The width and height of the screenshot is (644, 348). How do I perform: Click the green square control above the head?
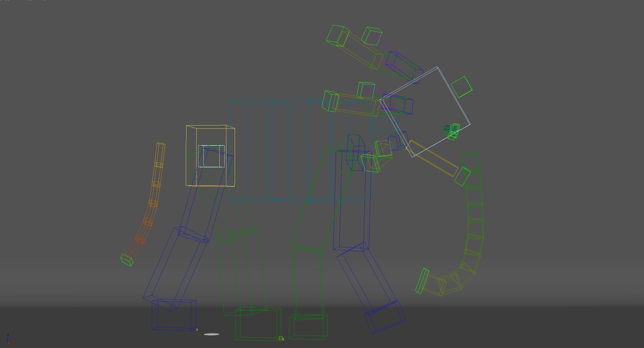(x=461, y=87)
